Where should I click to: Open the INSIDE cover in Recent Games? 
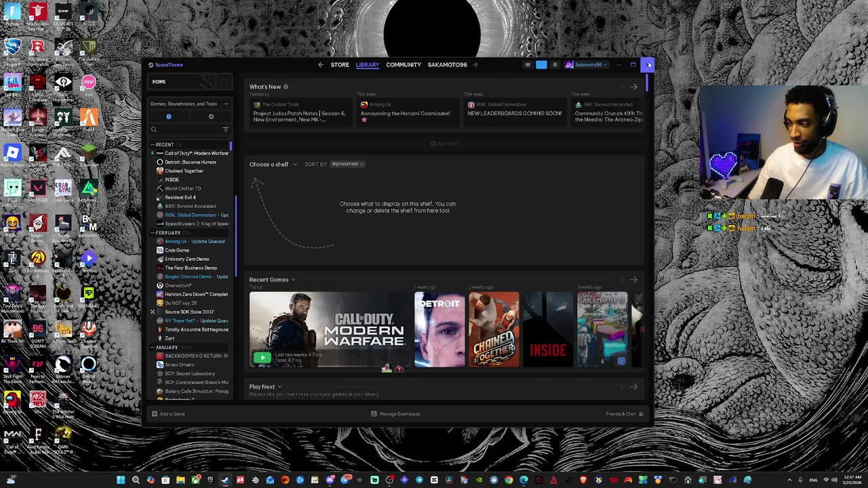[548, 329]
